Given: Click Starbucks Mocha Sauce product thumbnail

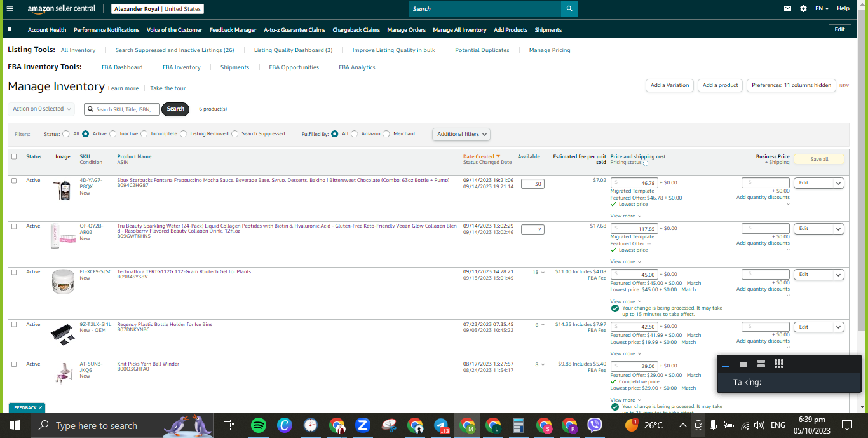Looking at the screenshot, I should (x=64, y=190).
